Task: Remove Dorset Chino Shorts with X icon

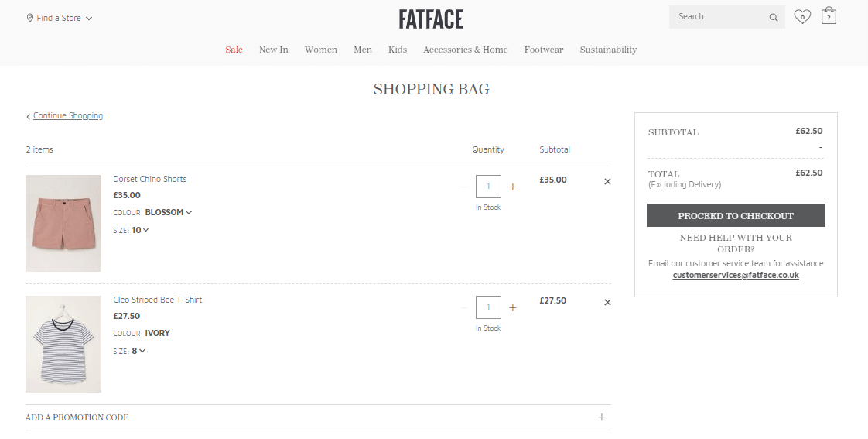Action: pyautogui.click(x=607, y=181)
